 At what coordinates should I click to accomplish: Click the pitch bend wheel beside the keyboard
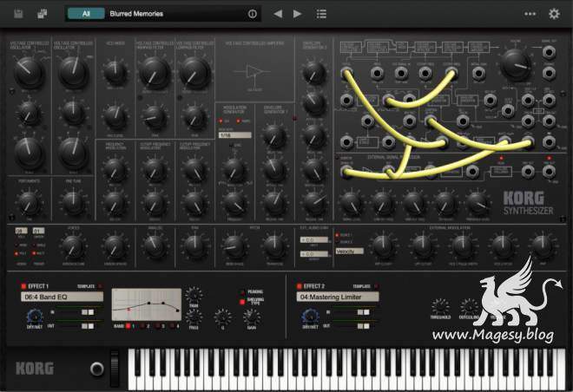pos(115,368)
